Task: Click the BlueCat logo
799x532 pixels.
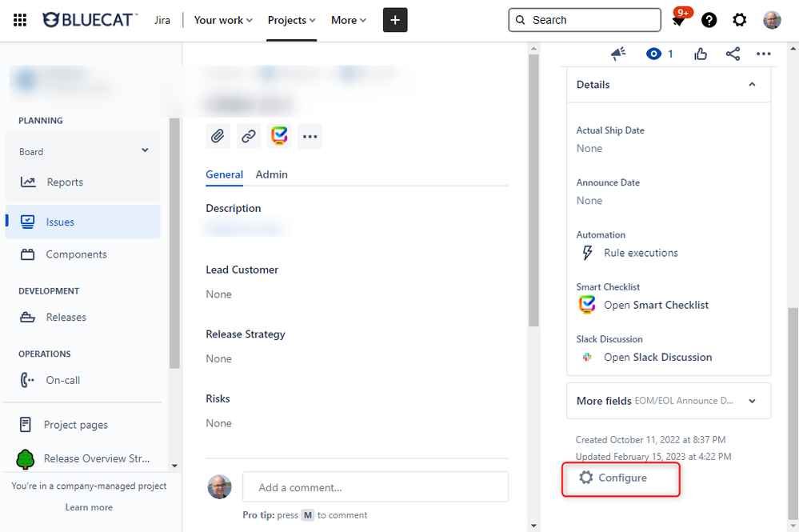Action: (90, 20)
